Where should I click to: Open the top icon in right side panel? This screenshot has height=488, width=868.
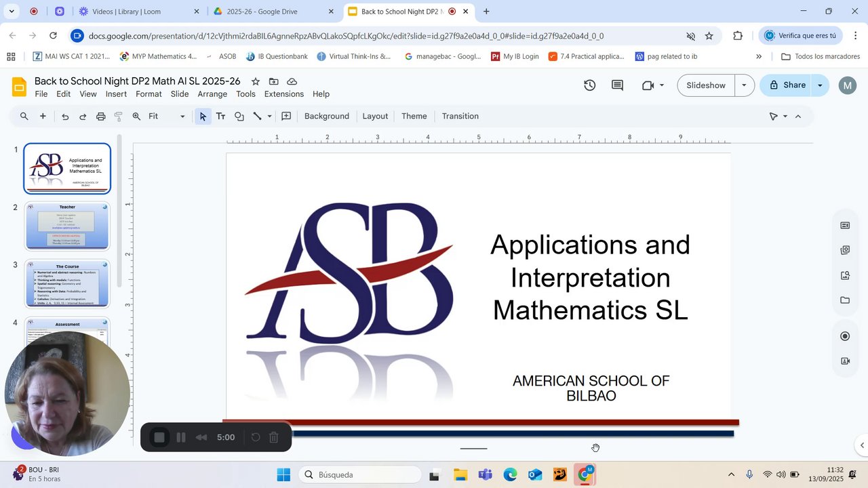(845, 225)
